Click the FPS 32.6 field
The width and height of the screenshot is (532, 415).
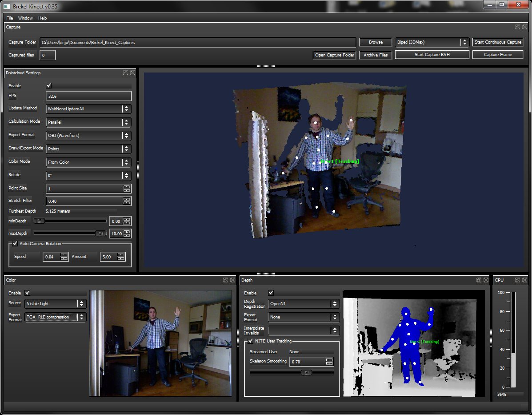[88, 96]
